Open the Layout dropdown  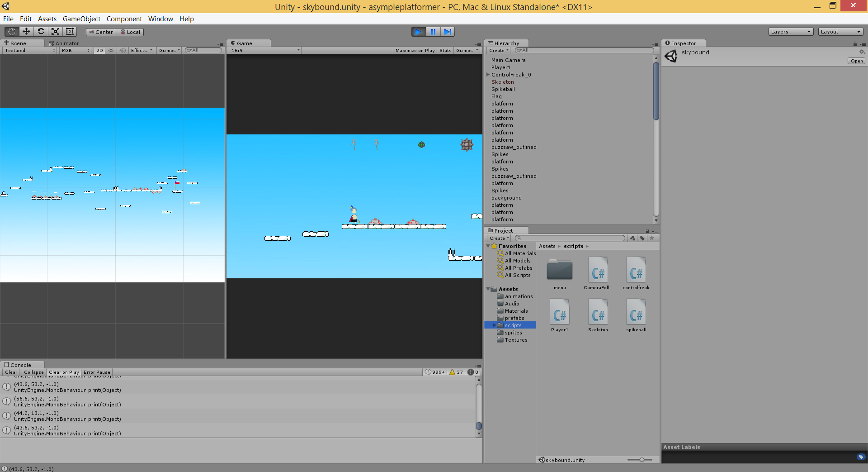point(840,32)
